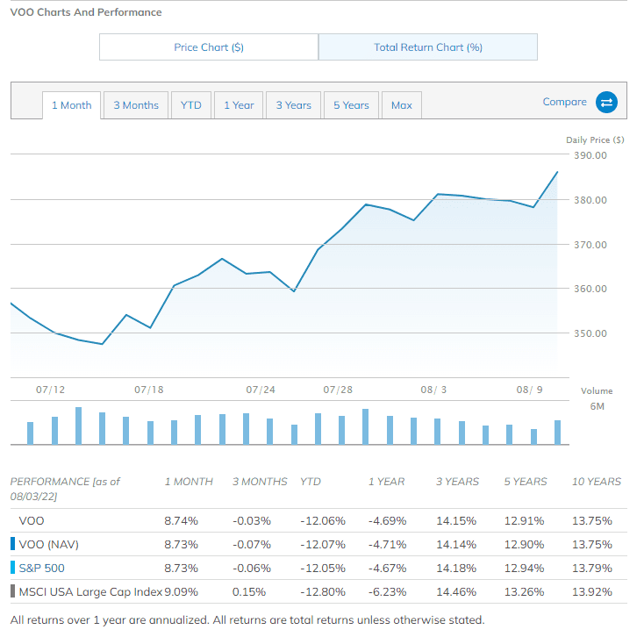Click the Compare link

pos(564,102)
